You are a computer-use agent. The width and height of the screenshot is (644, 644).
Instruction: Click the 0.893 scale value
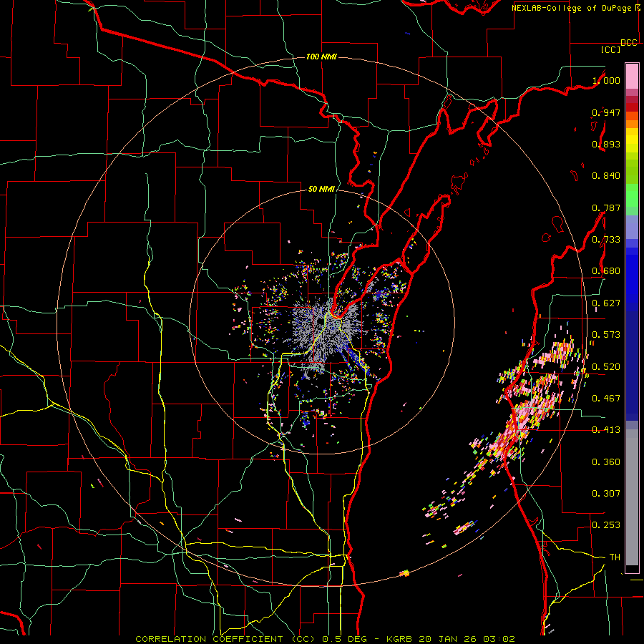(606, 144)
